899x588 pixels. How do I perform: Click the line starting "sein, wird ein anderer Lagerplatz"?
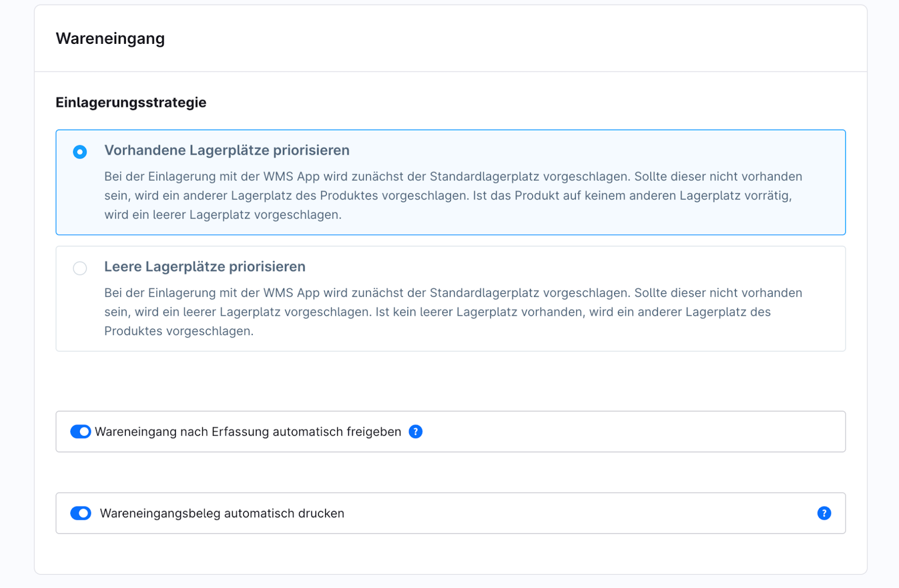point(447,196)
